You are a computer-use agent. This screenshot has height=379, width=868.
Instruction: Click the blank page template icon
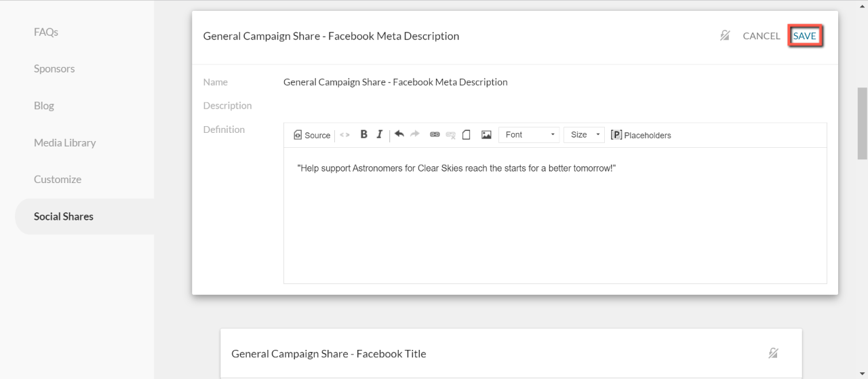(467, 135)
